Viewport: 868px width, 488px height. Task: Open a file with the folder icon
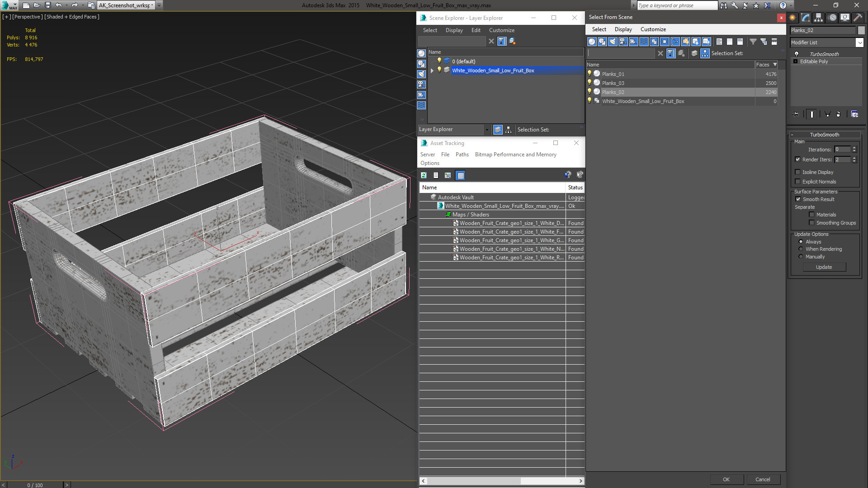click(x=37, y=5)
